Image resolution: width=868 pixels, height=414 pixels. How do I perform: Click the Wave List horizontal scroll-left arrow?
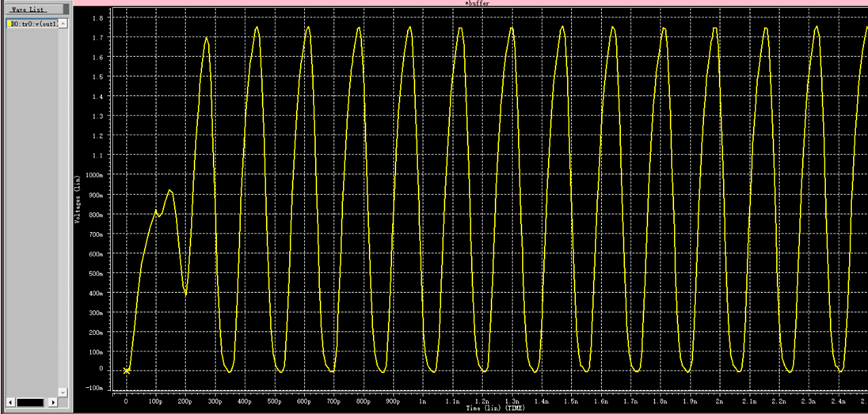click(10, 402)
